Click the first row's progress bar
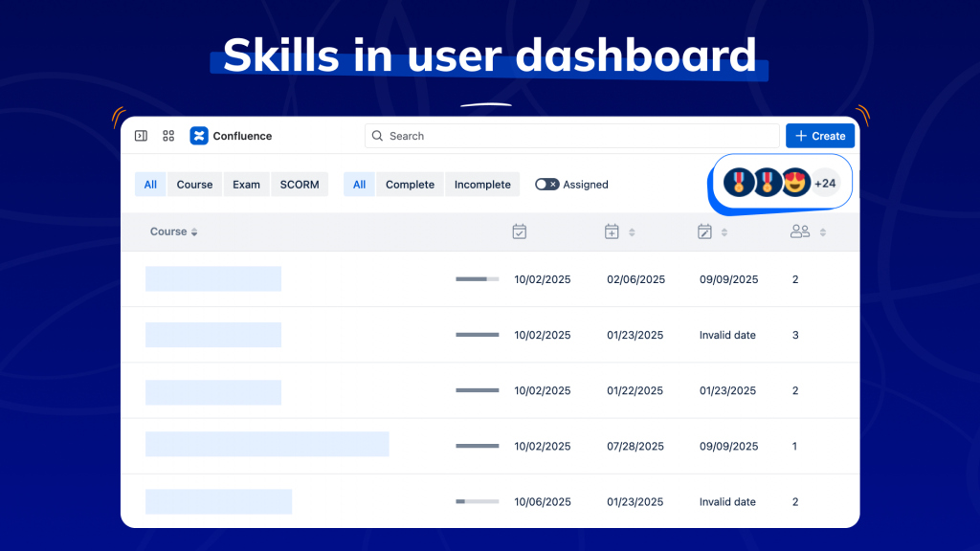This screenshot has width=980, height=551. tap(477, 279)
